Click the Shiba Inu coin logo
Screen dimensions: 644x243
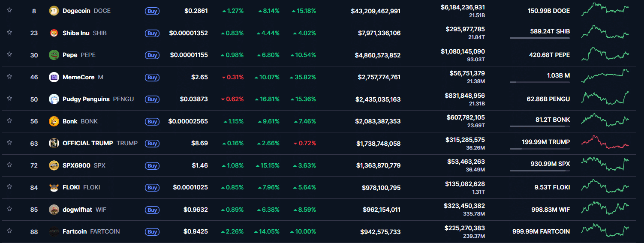(54, 33)
